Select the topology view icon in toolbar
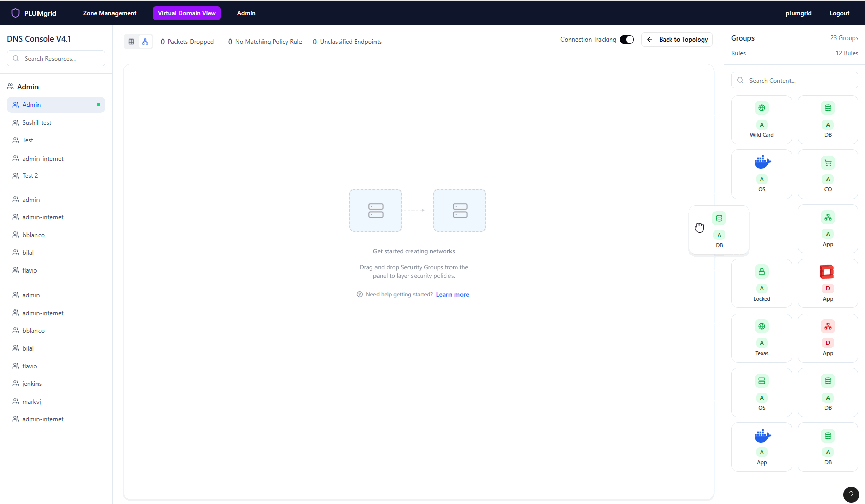865x504 pixels. click(145, 42)
